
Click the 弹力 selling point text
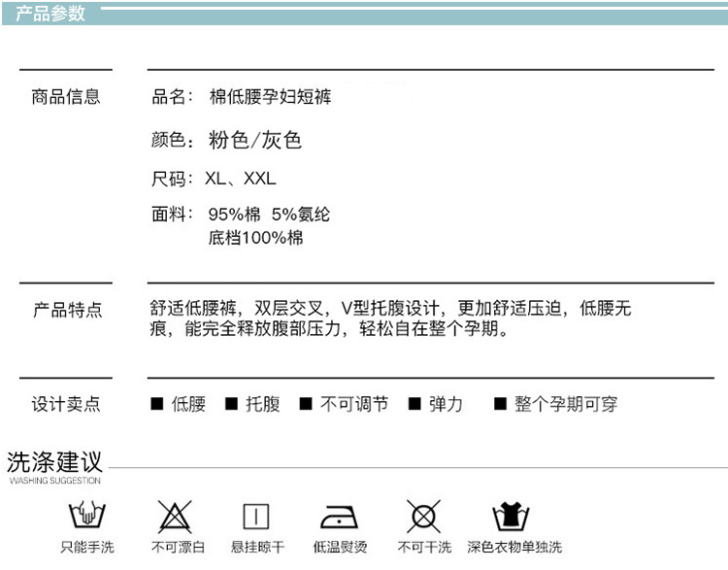coord(446,404)
